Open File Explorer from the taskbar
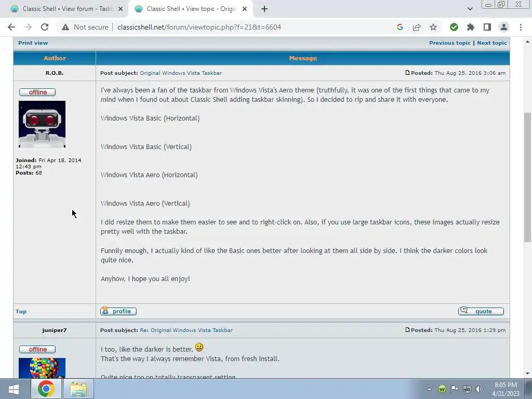The width and height of the screenshot is (532, 399). [79, 389]
